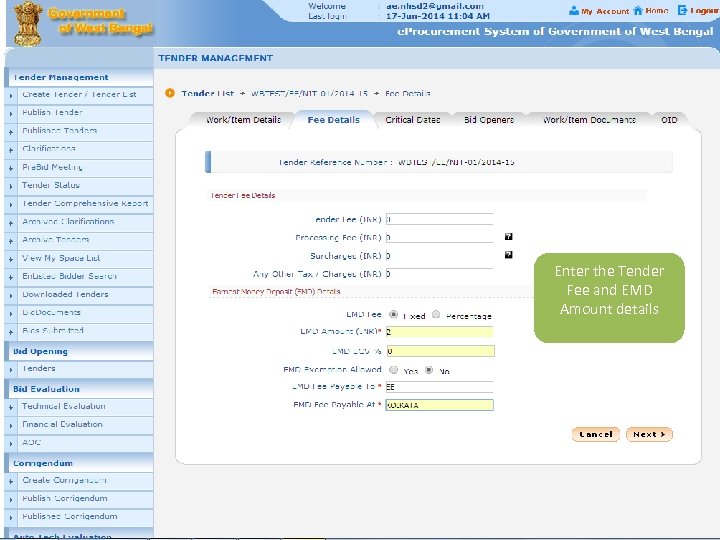
Task: Switch to Work/Item Details tab
Action: click(x=243, y=120)
